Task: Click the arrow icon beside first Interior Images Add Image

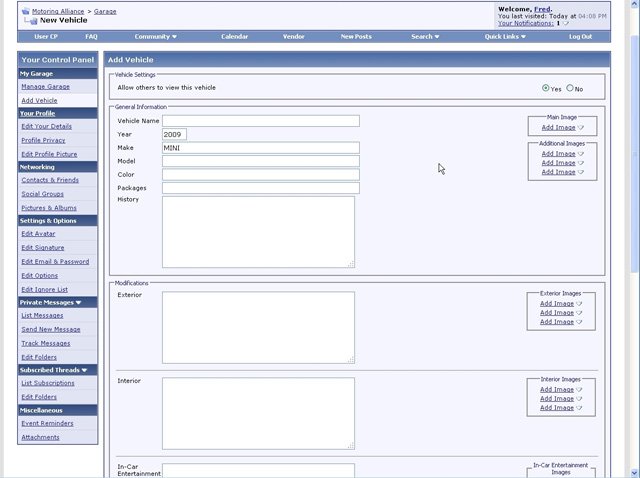Action: [x=579, y=390]
